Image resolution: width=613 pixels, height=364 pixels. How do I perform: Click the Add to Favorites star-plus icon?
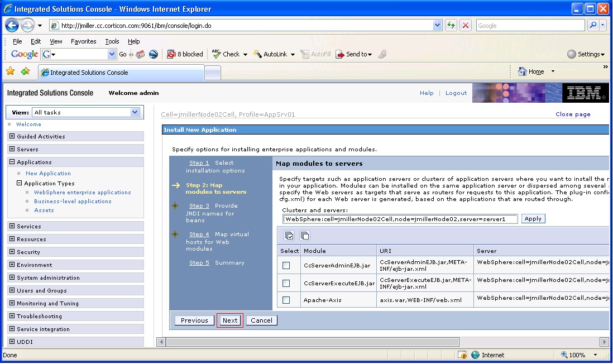[x=26, y=71]
